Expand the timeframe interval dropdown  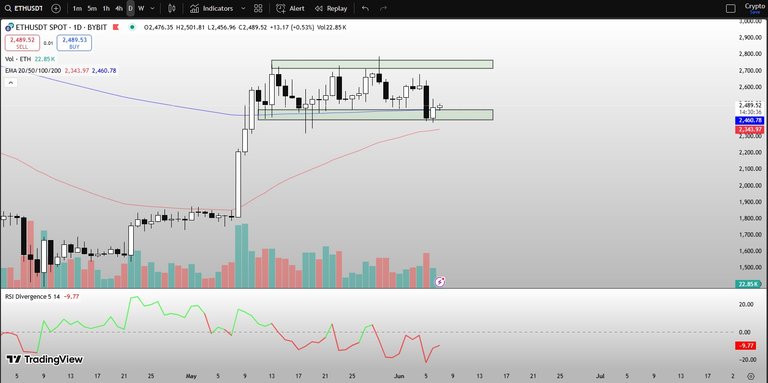click(x=153, y=8)
